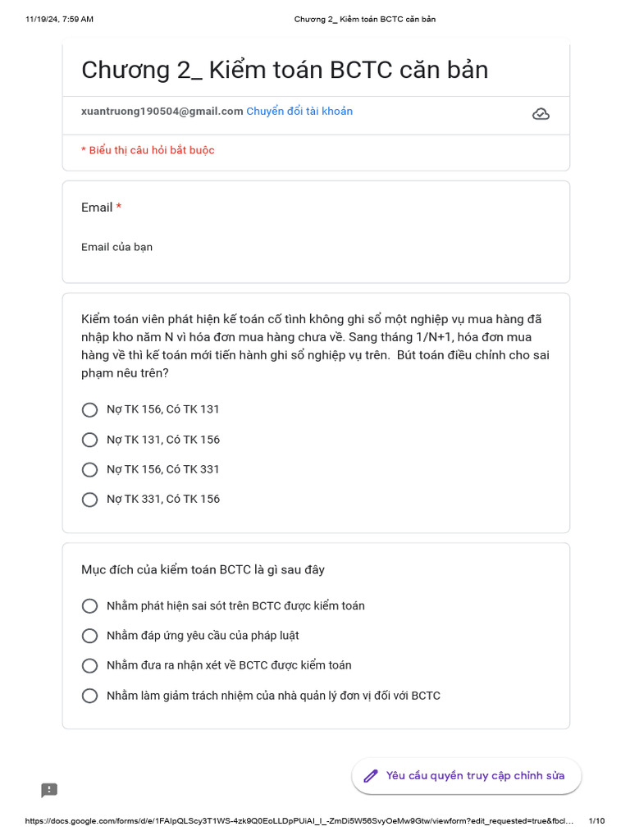The image size is (630, 840).
Task: Click the form title Chương 2 heading
Action: point(285,71)
